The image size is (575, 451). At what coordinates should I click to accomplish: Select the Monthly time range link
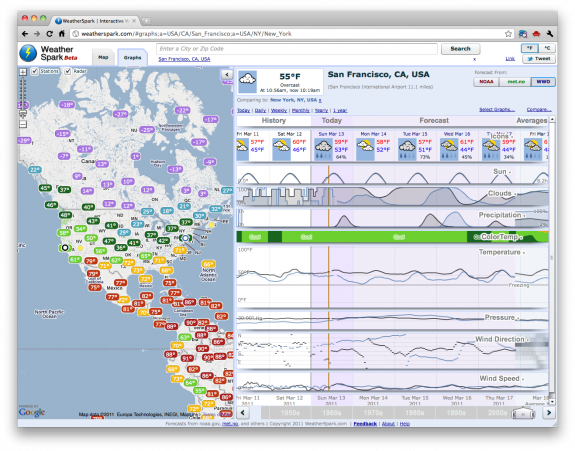301,110
